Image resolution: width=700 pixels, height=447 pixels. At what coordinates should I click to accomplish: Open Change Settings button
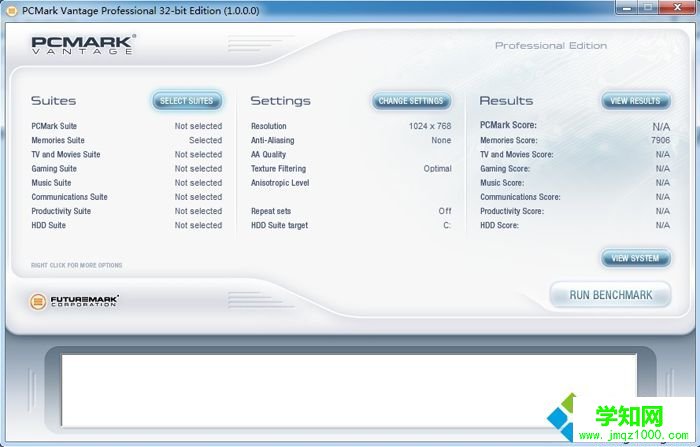(411, 101)
